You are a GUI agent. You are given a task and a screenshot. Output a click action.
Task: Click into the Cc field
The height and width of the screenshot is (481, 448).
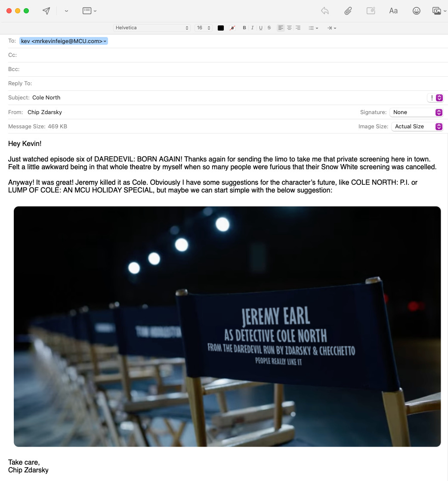(228, 55)
